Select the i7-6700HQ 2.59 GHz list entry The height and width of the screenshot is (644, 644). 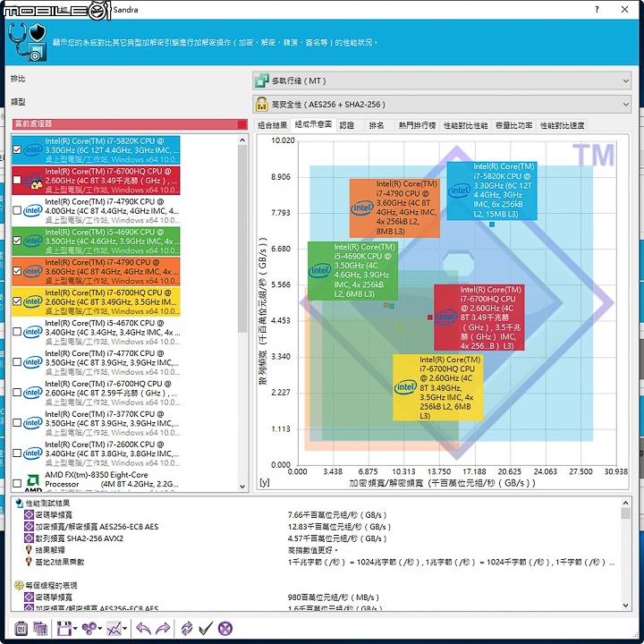click(96, 393)
